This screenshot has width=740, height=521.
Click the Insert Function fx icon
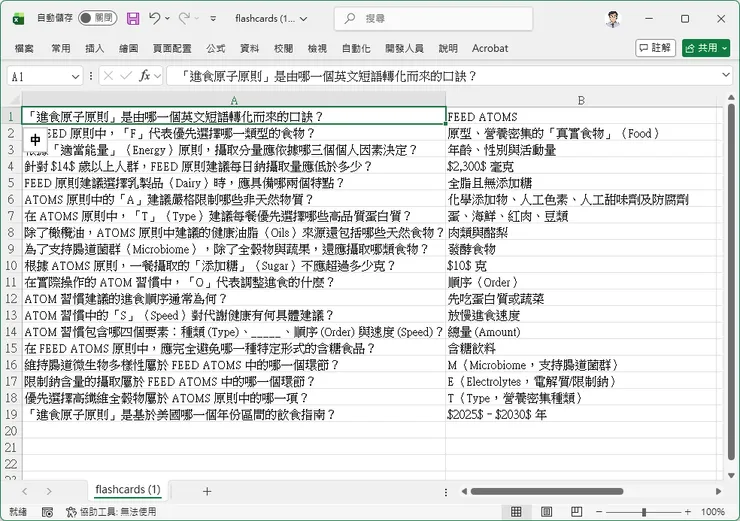click(x=144, y=76)
